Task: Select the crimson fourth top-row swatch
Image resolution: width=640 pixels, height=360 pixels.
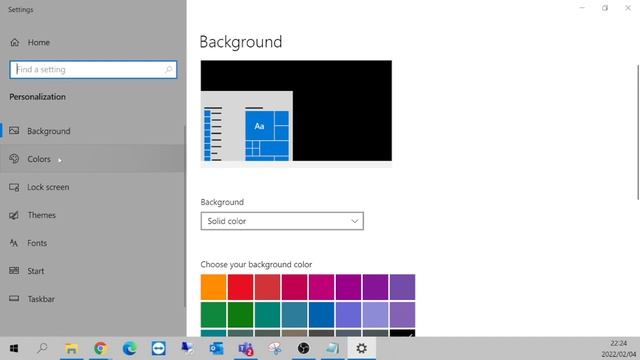Action: 294,287
